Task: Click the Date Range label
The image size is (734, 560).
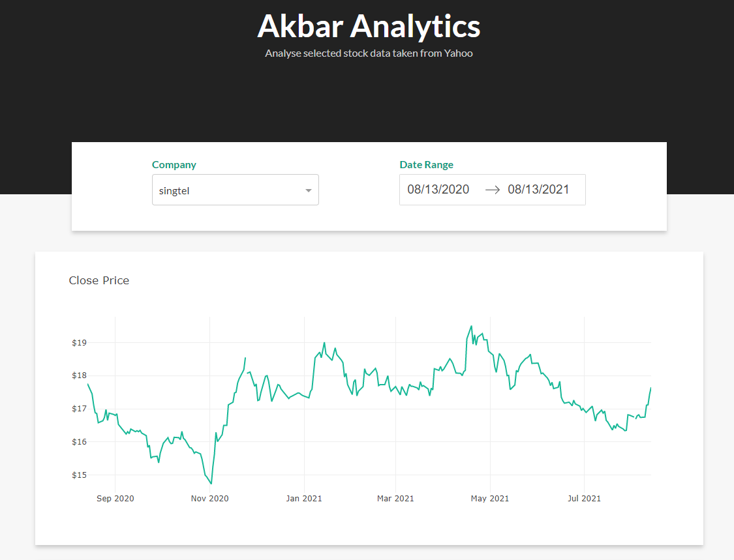Action: [426, 164]
